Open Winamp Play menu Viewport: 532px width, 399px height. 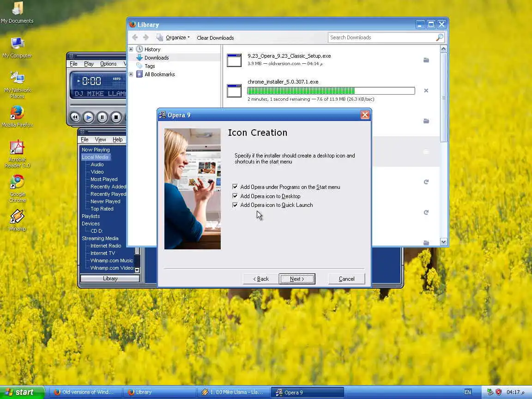tap(89, 64)
